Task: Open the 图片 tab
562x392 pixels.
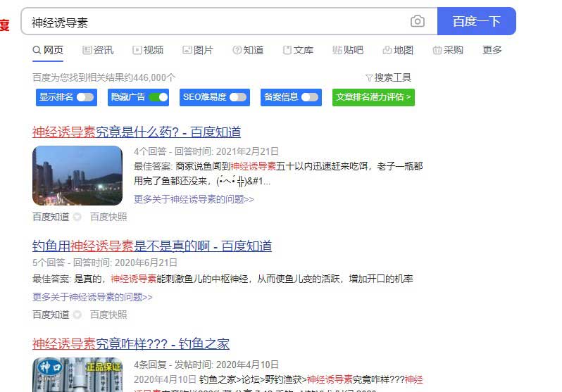Action: [x=198, y=50]
